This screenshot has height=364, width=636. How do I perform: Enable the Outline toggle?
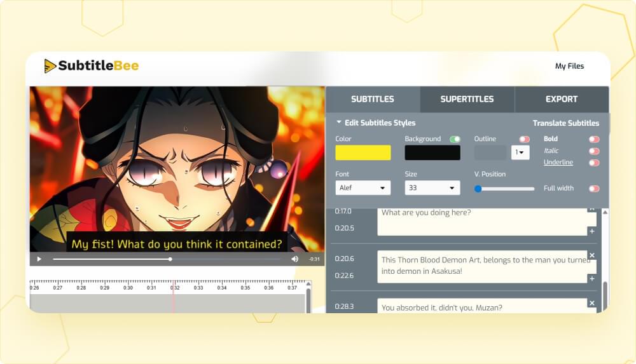click(525, 139)
